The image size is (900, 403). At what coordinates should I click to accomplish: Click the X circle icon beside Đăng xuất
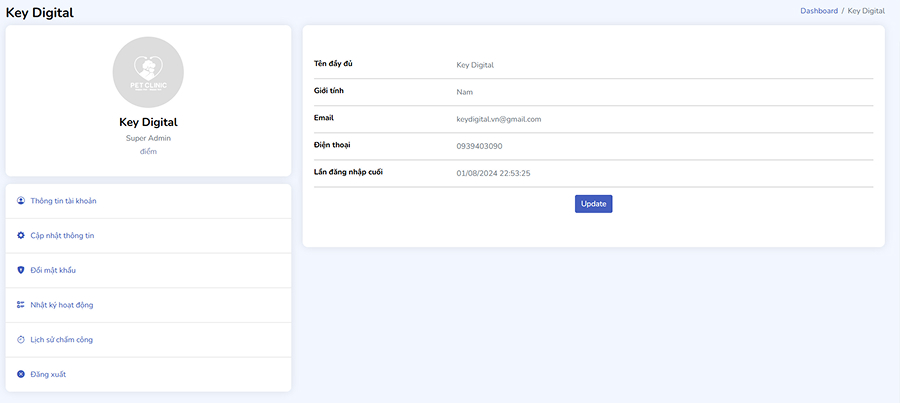tap(21, 374)
